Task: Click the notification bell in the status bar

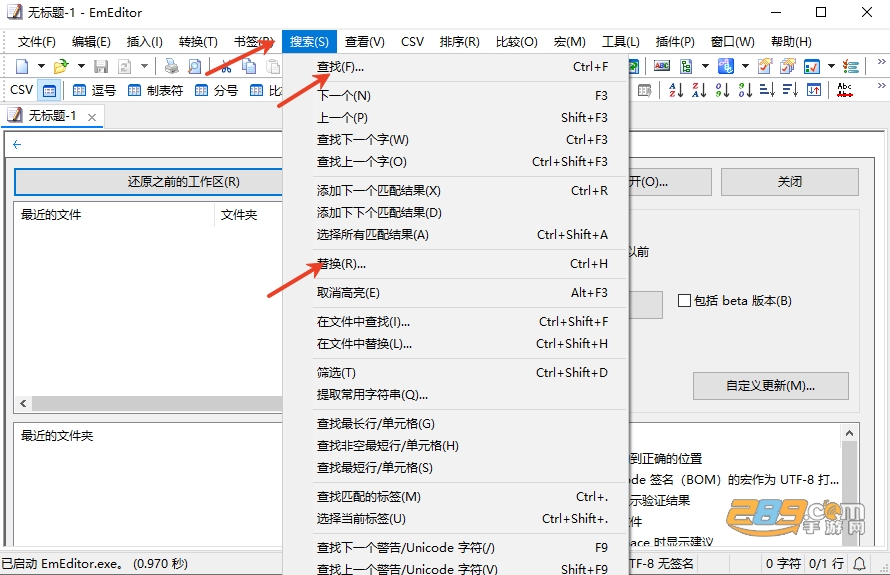Action: (860, 563)
